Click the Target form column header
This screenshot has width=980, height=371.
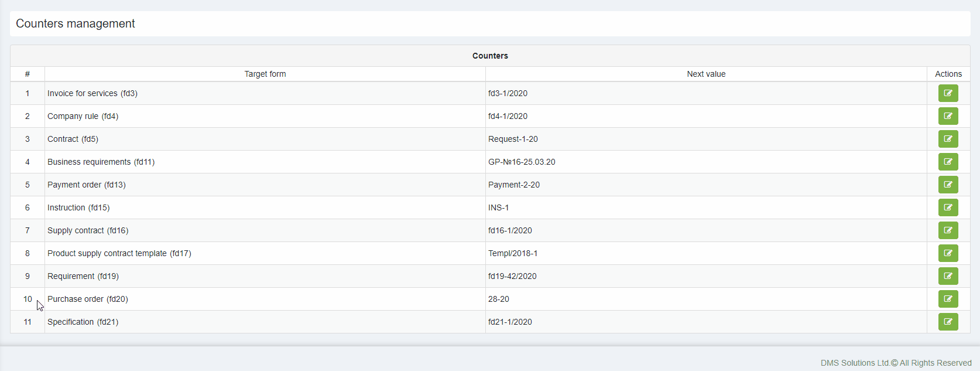[x=265, y=74]
